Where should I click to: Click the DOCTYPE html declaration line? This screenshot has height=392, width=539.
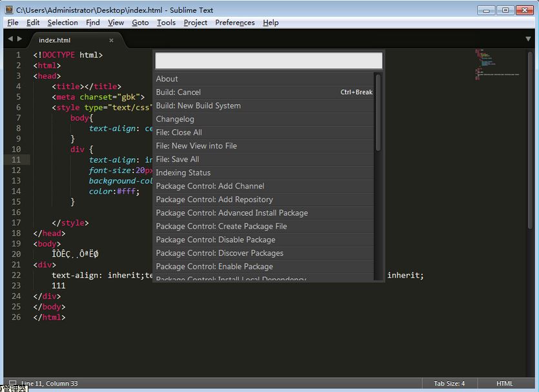(x=68, y=55)
